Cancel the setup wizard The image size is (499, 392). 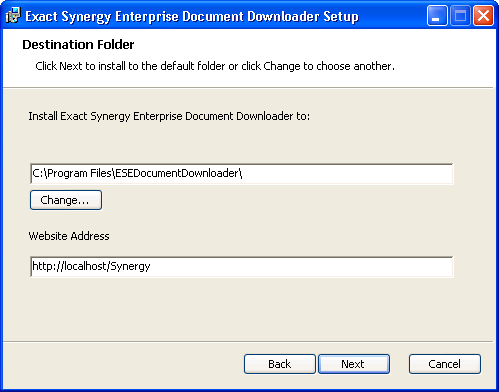445,364
